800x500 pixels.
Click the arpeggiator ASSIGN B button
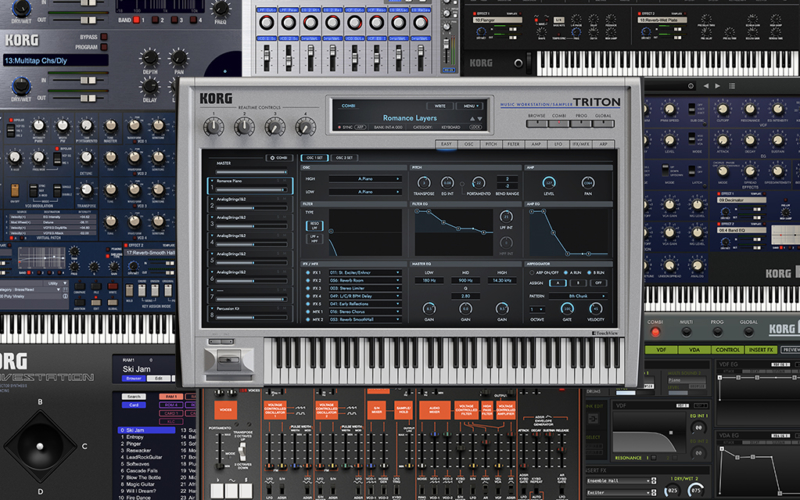tap(578, 283)
